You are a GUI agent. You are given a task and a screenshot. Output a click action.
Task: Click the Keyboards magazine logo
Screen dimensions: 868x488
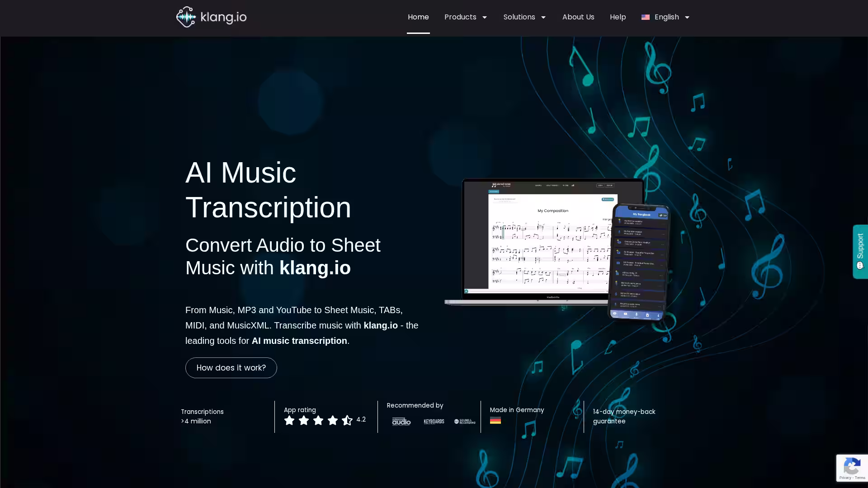pos(434,422)
